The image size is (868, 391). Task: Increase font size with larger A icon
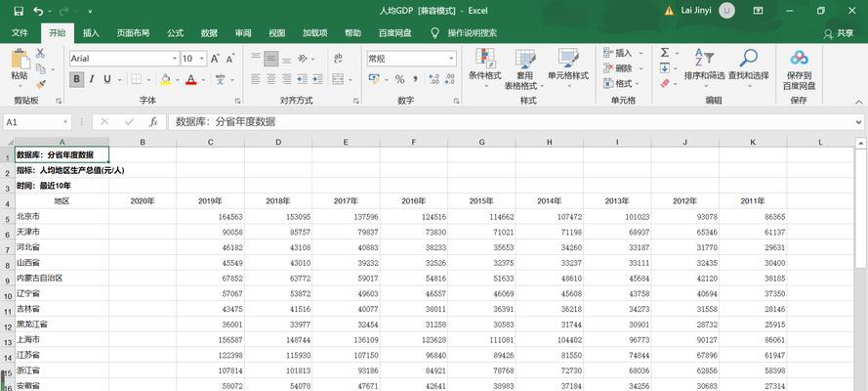215,58
